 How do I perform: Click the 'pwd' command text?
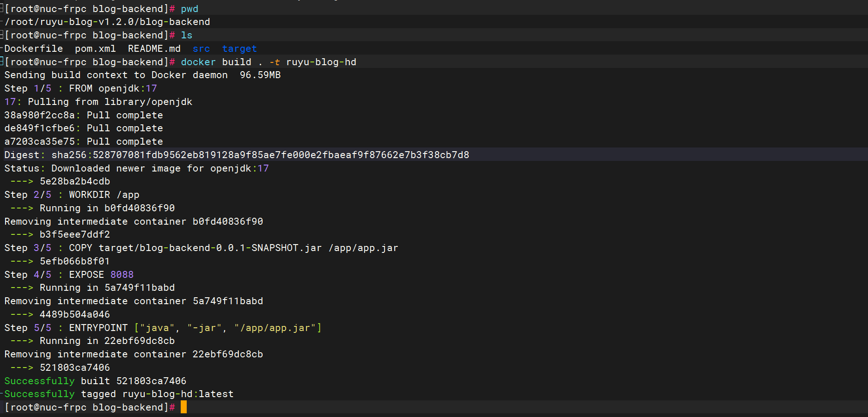click(189, 9)
